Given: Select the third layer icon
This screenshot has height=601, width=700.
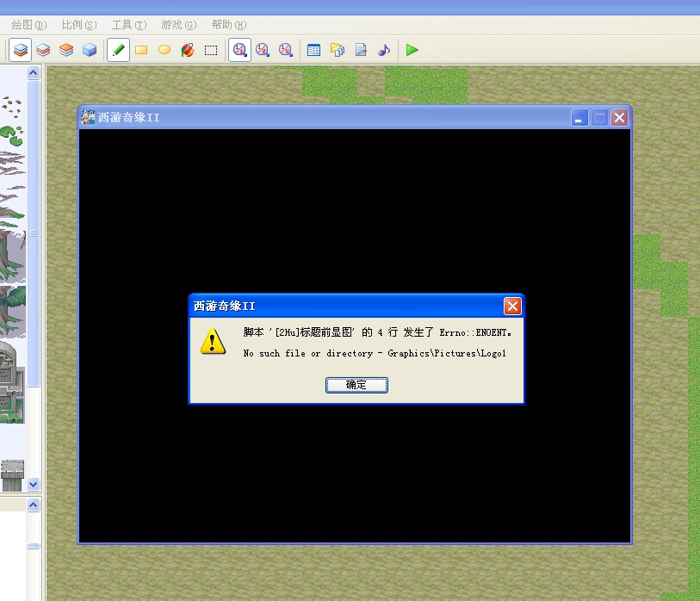Looking at the screenshot, I should coord(66,50).
